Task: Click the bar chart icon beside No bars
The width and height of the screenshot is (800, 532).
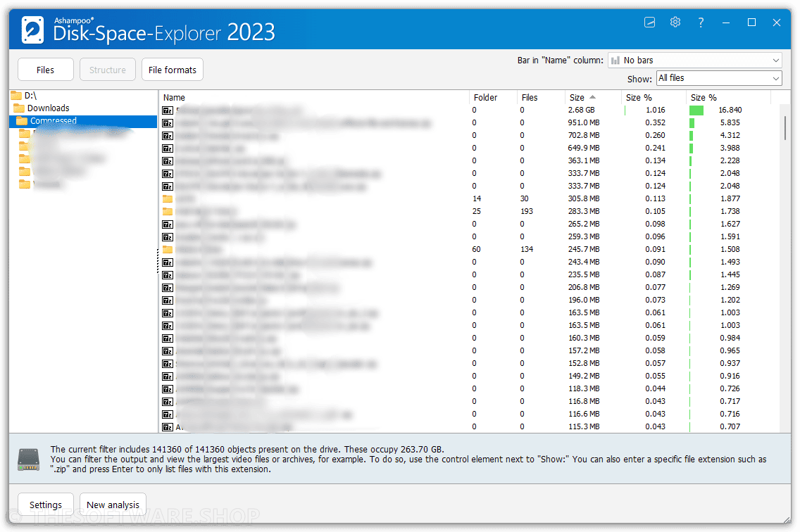Action: pyautogui.click(x=615, y=61)
